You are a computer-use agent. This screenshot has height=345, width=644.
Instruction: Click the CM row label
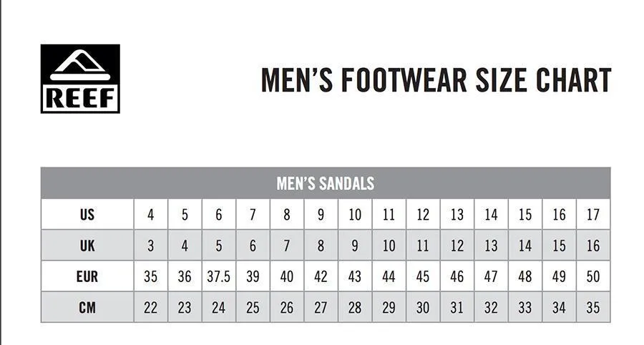87,307
